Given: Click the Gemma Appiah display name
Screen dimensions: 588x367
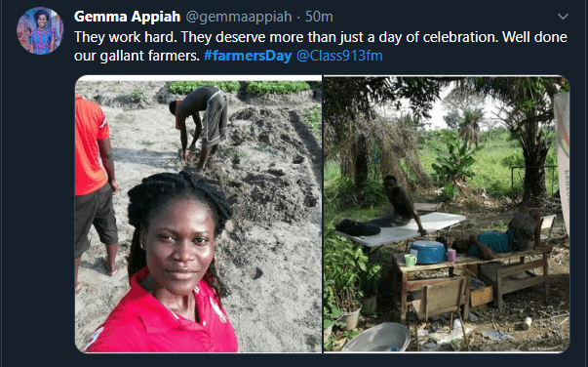Looking at the screenshot, I should tap(127, 17).
